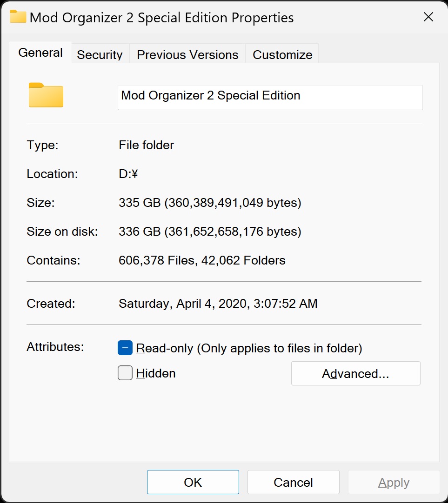Click the folder name input field
This screenshot has height=503, width=448.
point(270,98)
